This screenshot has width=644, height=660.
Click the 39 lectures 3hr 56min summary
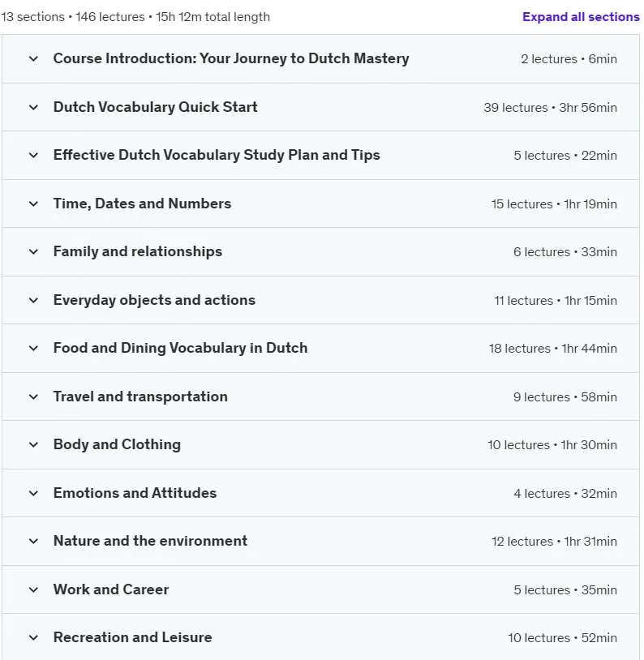click(550, 108)
